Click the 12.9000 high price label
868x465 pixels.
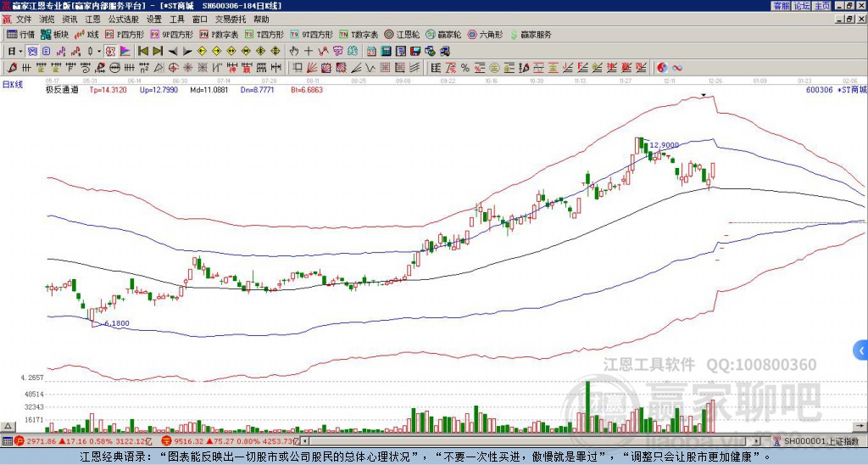pyautogui.click(x=665, y=145)
